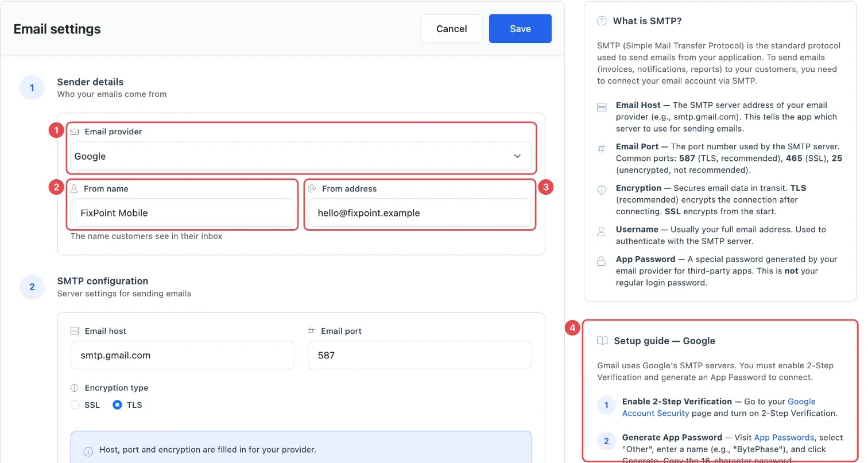Click the blue Save button
This screenshot has height=463, width=868.
click(x=520, y=29)
